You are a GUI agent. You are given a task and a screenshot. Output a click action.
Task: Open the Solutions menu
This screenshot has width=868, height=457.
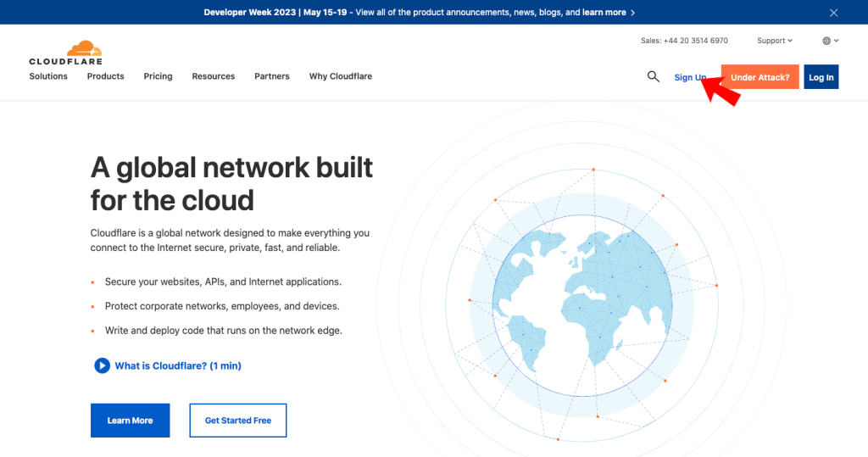pyautogui.click(x=48, y=76)
